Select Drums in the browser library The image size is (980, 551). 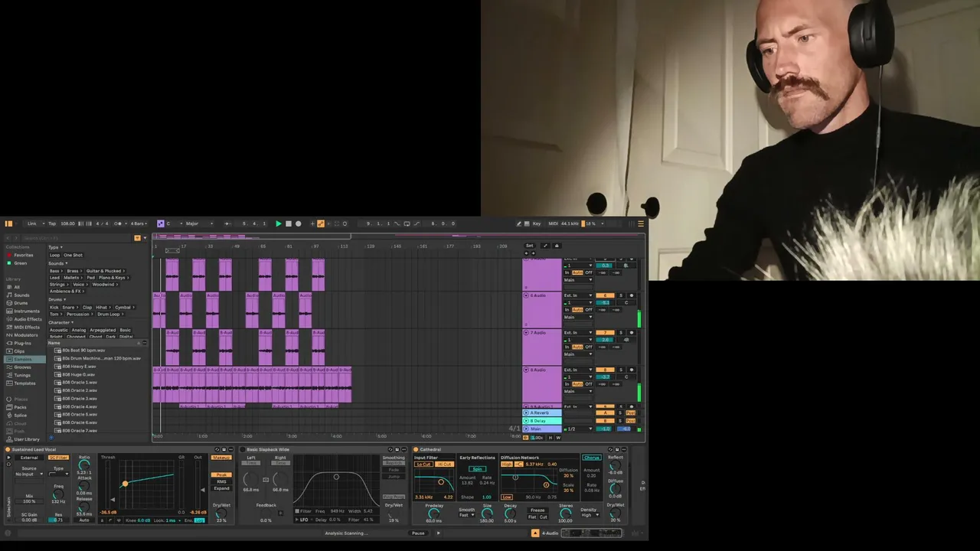(21, 303)
